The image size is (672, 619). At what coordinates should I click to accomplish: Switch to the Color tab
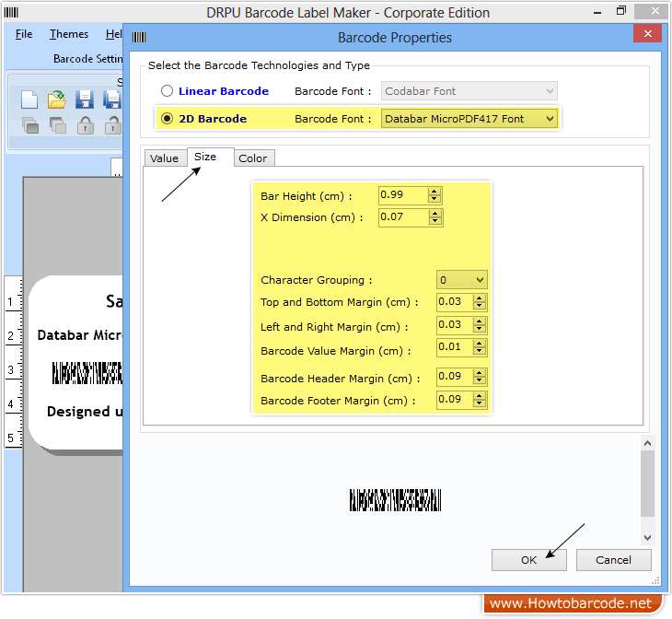253,158
